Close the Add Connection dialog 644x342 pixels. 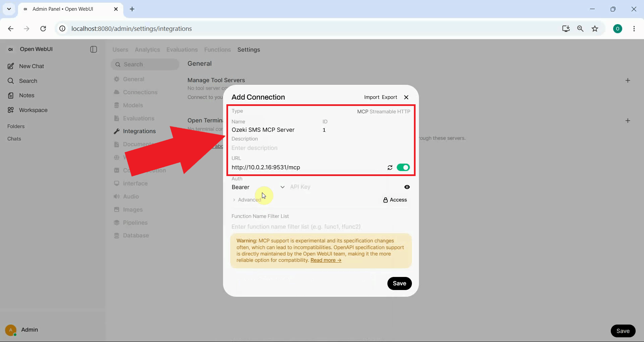[406, 97]
